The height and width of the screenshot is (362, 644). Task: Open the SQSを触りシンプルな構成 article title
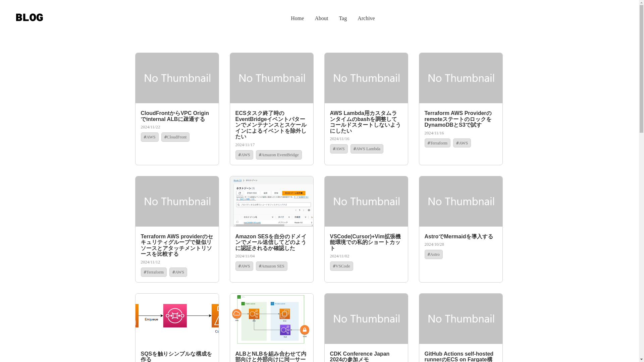pyautogui.click(x=176, y=357)
